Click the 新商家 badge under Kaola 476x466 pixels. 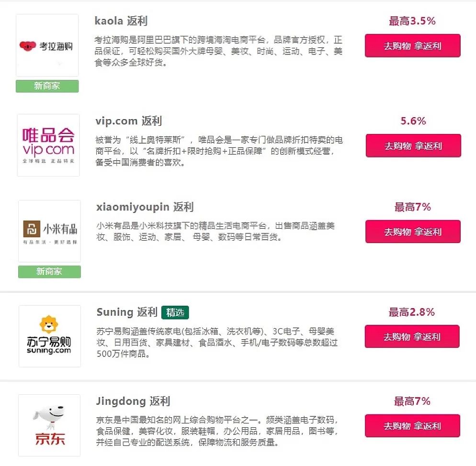point(47,86)
